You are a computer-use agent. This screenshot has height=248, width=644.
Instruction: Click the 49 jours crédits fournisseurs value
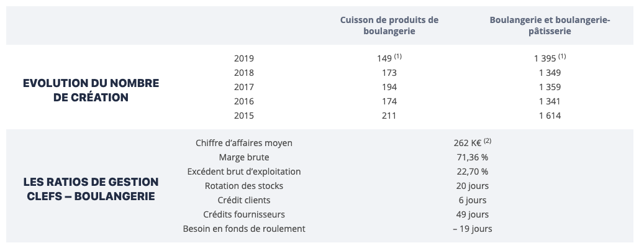tap(473, 214)
